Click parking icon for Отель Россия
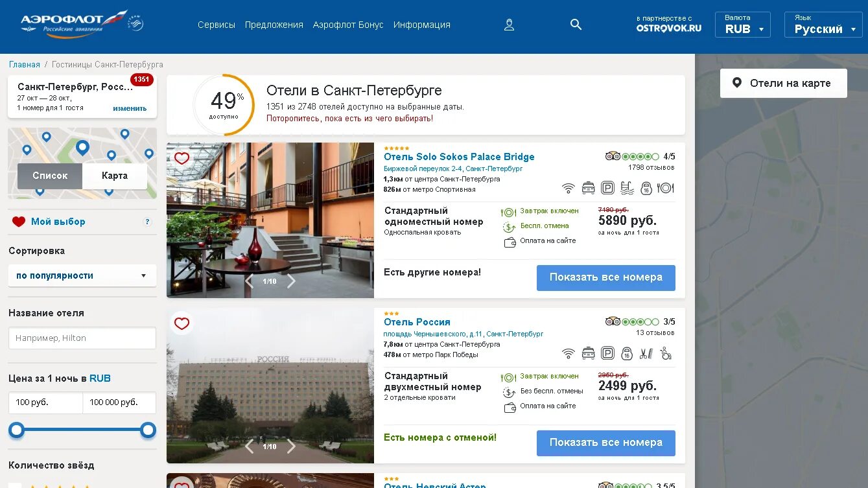The height and width of the screenshot is (488, 868). [607, 353]
